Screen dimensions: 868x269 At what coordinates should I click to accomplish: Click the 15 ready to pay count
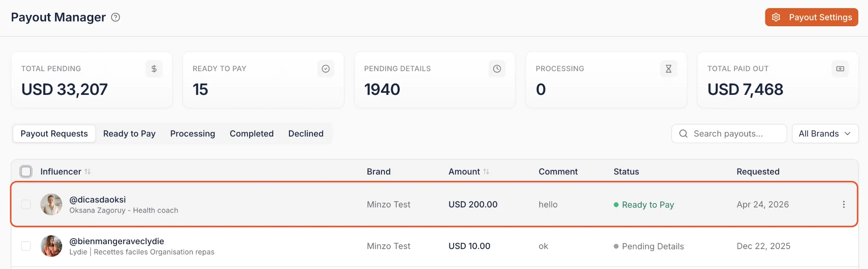tap(200, 89)
